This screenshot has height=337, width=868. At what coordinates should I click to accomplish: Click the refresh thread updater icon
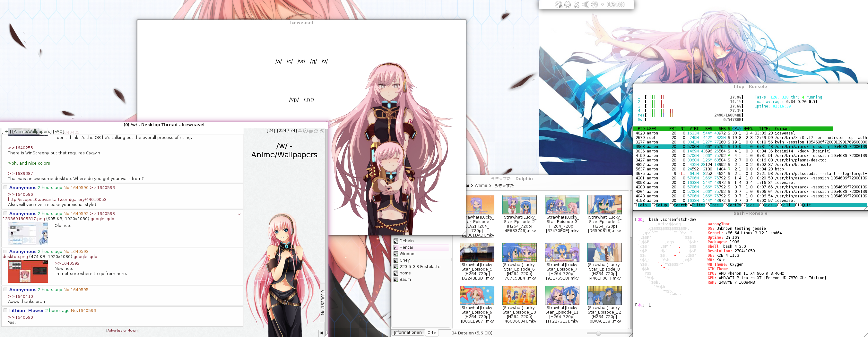[x=316, y=131]
